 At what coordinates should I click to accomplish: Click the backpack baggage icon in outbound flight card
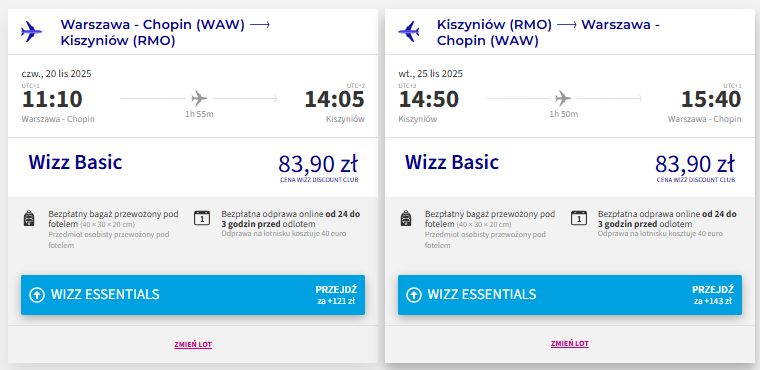pos(29,218)
